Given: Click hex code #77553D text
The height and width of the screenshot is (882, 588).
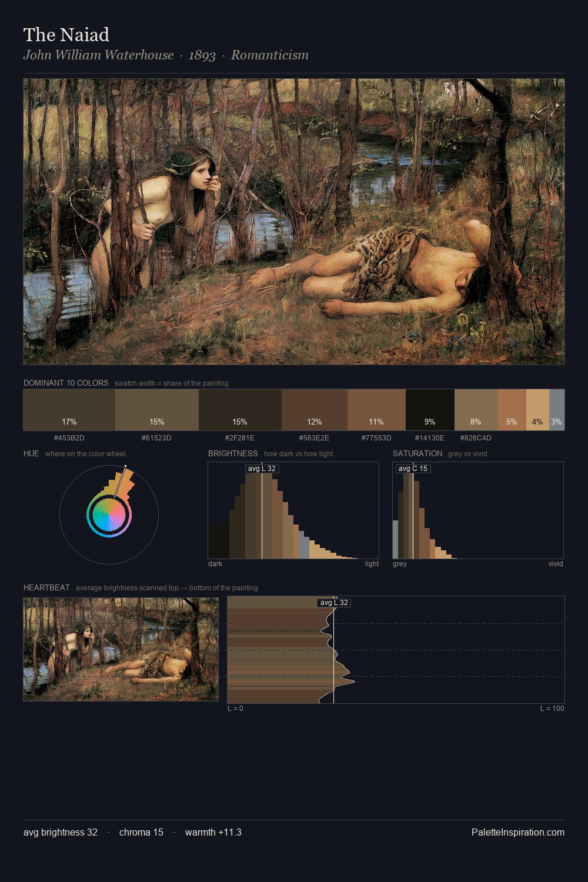Looking at the screenshot, I should 376,438.
